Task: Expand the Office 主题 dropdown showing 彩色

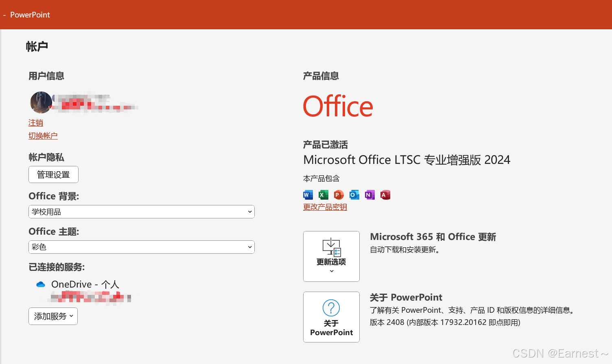Action: pyautogui.click(x=141, y=247)
